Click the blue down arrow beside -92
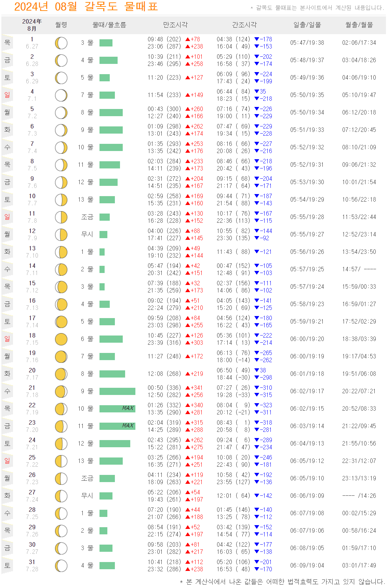387x588 pixels. (257, 238)
